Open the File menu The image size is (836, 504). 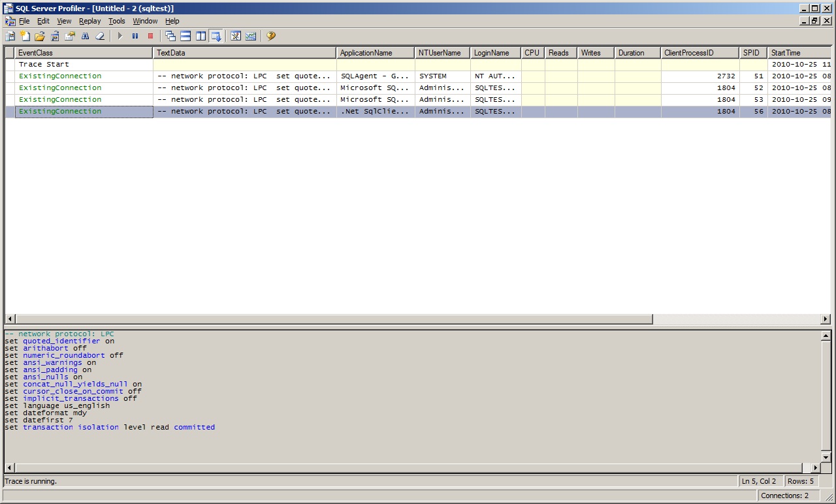(24, 21)
